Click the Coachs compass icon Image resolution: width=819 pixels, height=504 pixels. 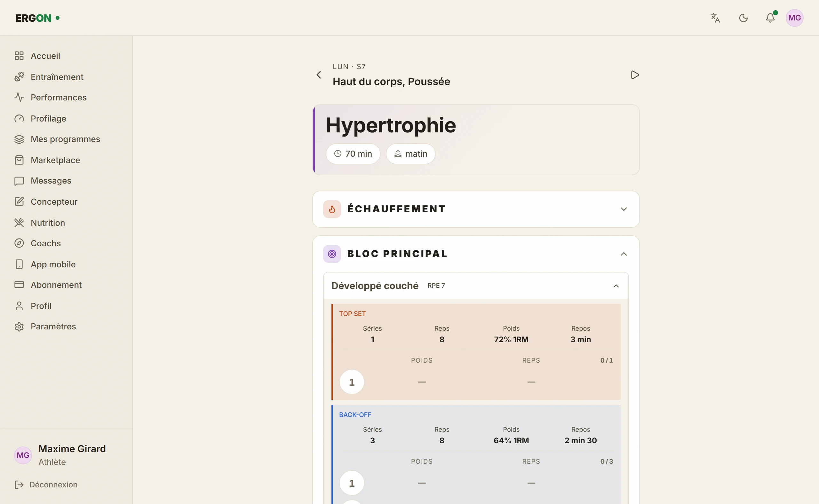19,243
